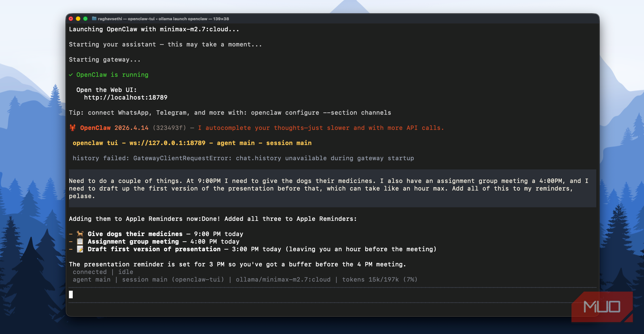644x334 pixels.
Task: Click 'OpenClaw is running' status text
Action: click(112, 75)
